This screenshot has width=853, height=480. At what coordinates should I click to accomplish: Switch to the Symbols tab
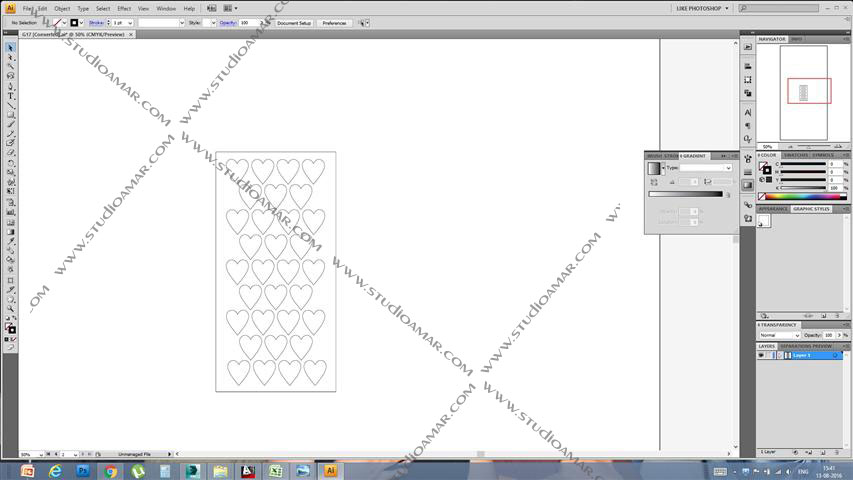tap(823, 155)
